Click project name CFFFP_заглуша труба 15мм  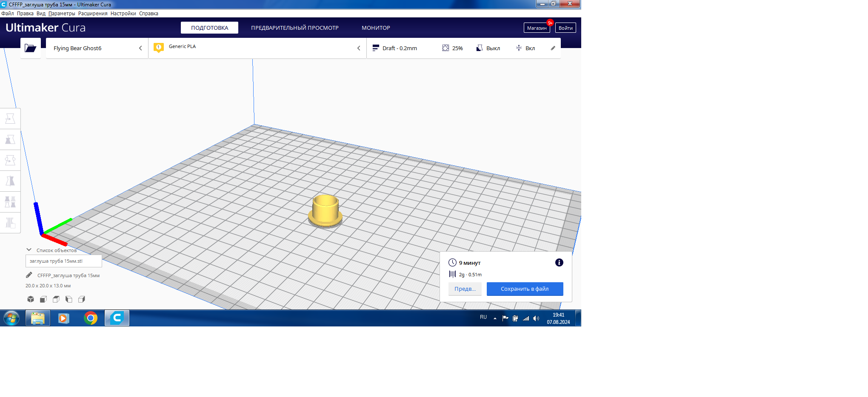pyautogui.click(x=69, y=275)
